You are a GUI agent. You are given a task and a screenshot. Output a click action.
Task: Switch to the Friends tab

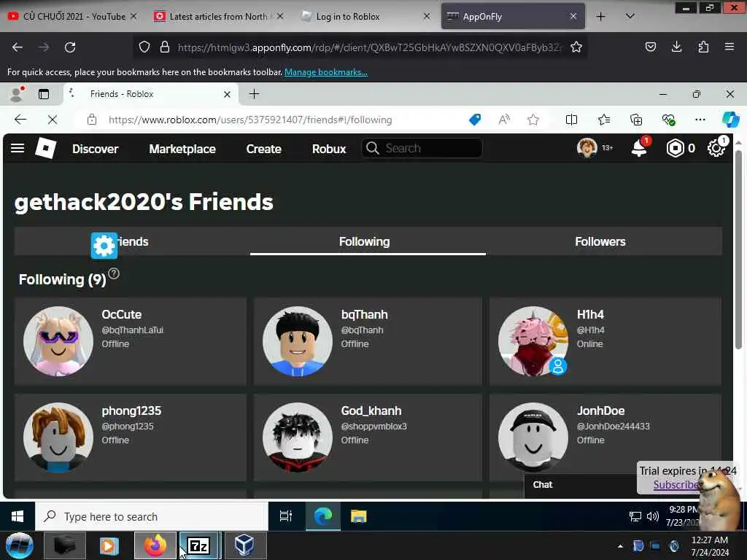132,241
